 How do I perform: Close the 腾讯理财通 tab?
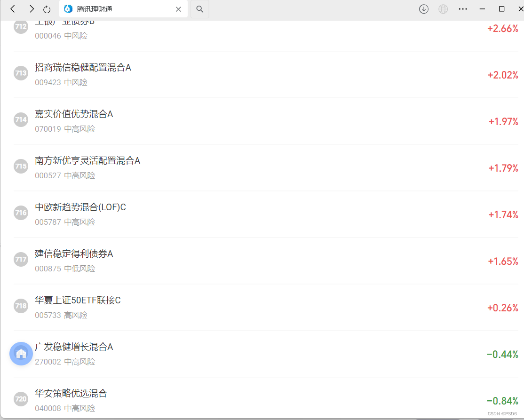click(178, 9)
